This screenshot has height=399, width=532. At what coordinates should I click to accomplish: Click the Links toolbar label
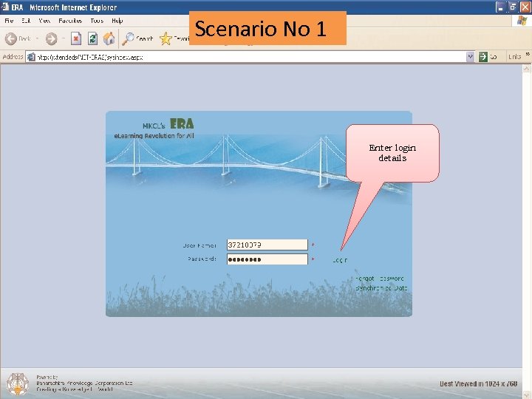(515, 57)
